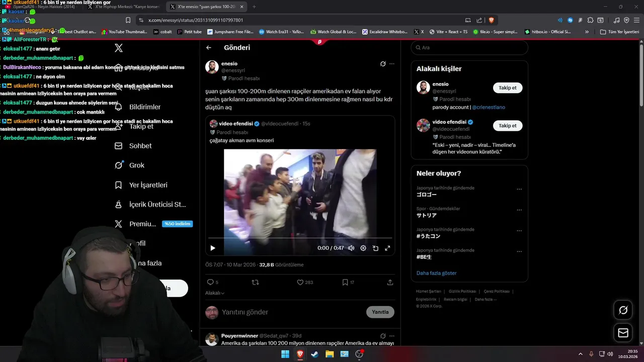Close the X'te enesio tab
The width and height of the screenshot is (644, 362).
242,7
